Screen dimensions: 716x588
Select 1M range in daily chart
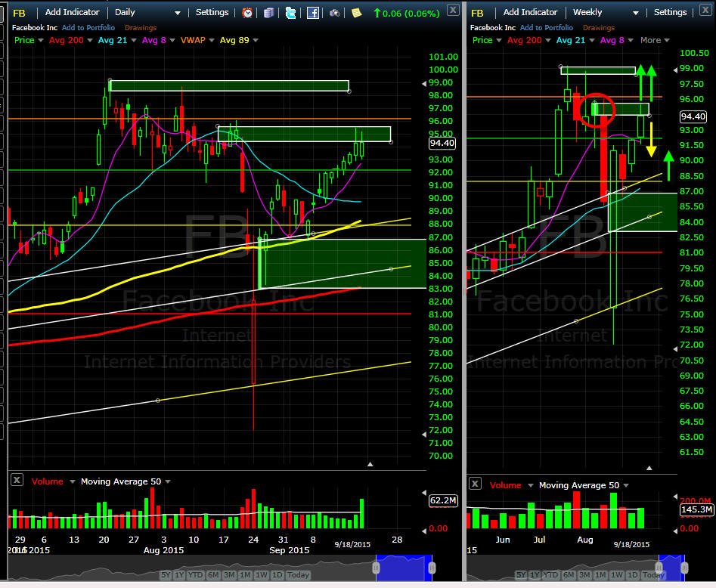point(245,574)
